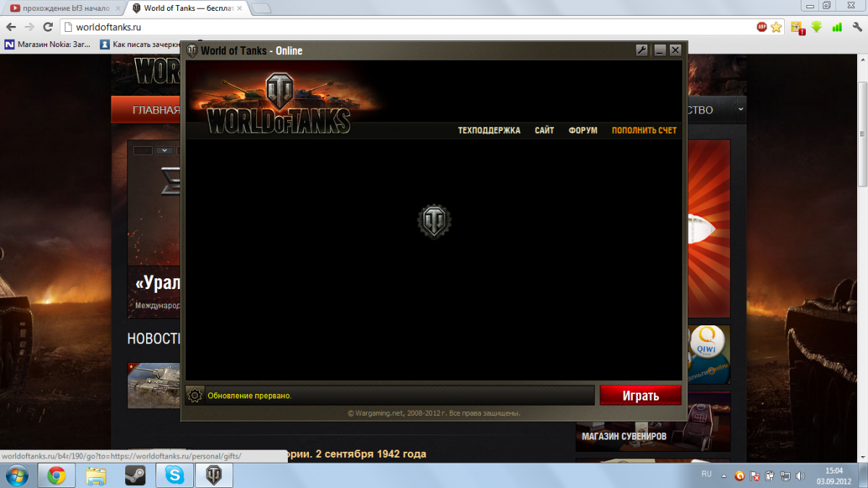Click the gear icon beside update status
Screen dimensions: 868x488
[194, 395]
